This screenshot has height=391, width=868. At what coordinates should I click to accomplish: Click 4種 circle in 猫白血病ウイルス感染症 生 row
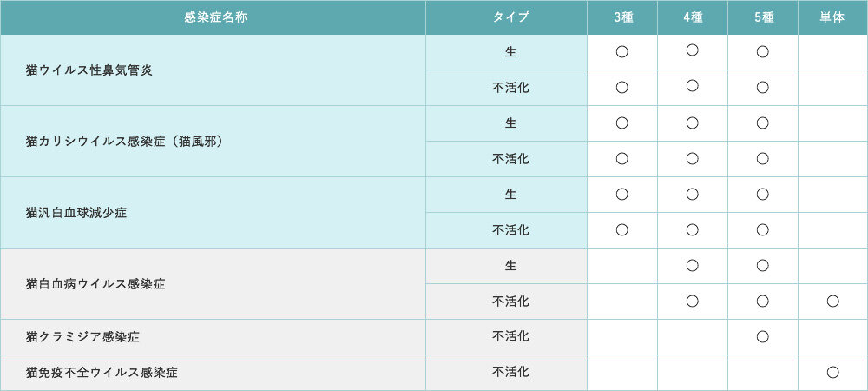coord(693,265)
